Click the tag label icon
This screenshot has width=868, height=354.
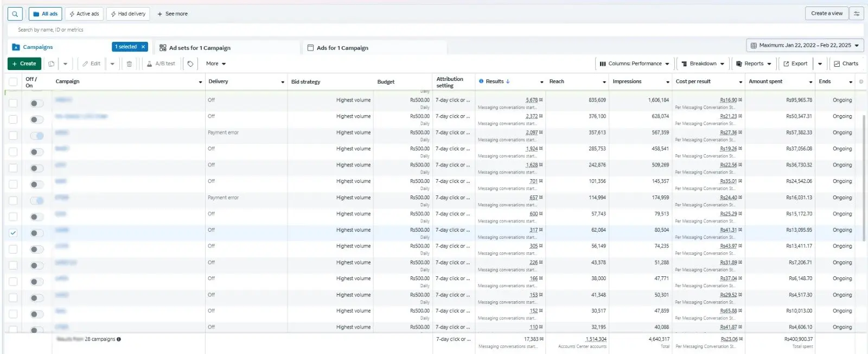(190, 64)
